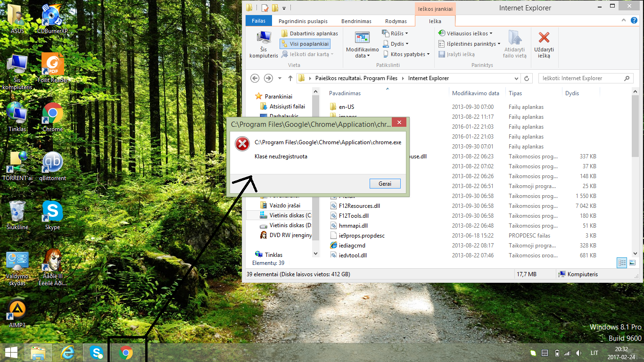Select the Visi poaplankiai search scope
The width and height of the screenshot is (644, 362).
pos(305,44)
